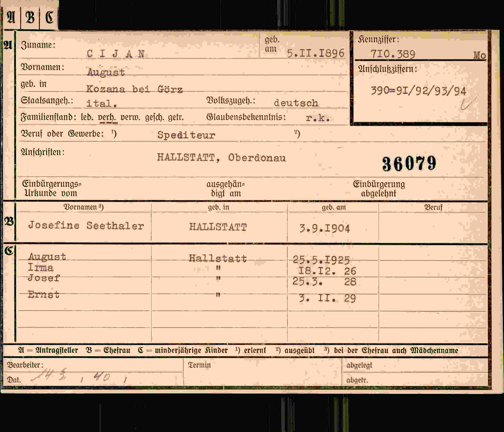Click "August" in the applicant's Vornamen field
504x432 pixels.
[106, 72]
